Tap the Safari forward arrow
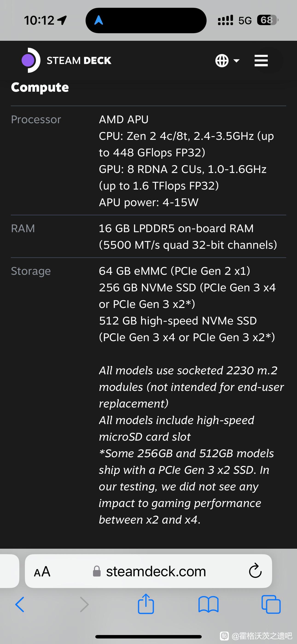 pyautogui.click(x=84, y=605)
